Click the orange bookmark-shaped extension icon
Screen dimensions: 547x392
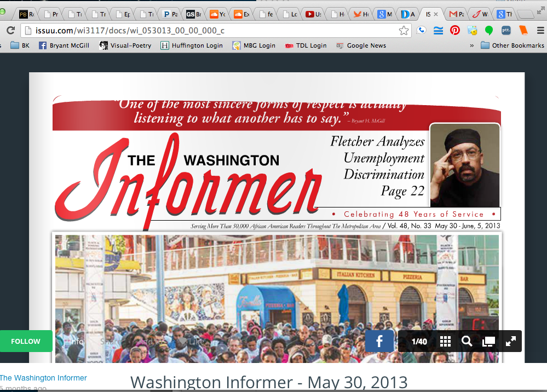[523, 30]
